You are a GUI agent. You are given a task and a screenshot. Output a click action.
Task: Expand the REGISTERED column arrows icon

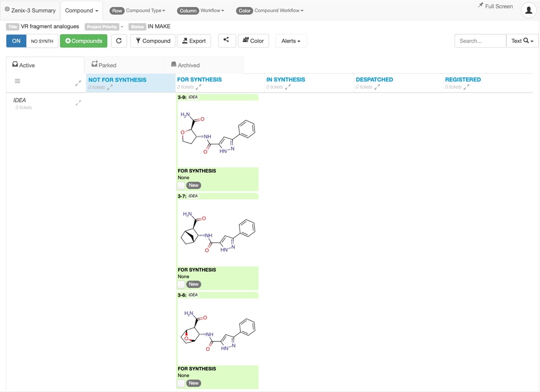466,87
